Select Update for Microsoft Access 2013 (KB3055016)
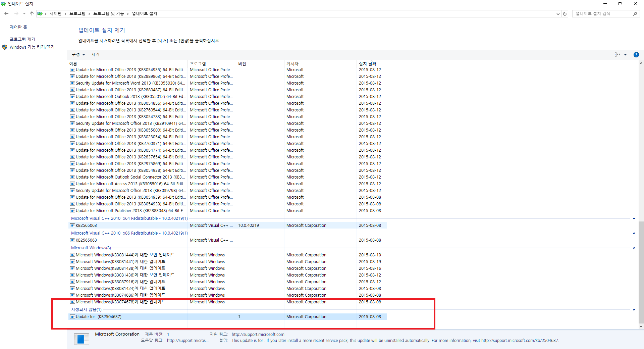This screenshot has height=349, width=644. [x=227, y=184]
